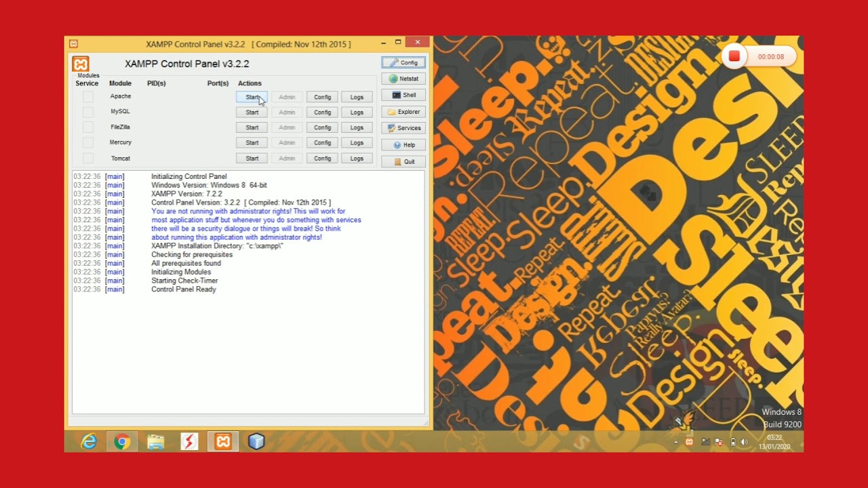
Task: Toggle the MySQL service checkbox
Action: coord(88,112)
